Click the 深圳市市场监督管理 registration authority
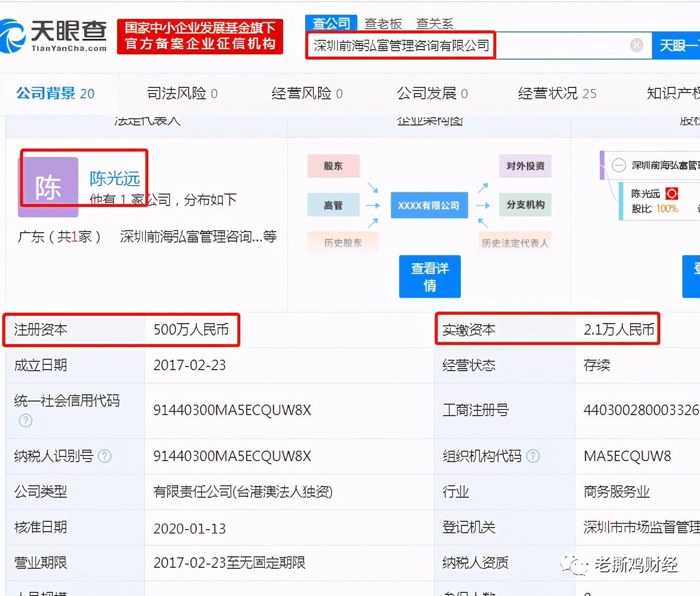Viewport: 700px width, 596px height. pos(641,527)
